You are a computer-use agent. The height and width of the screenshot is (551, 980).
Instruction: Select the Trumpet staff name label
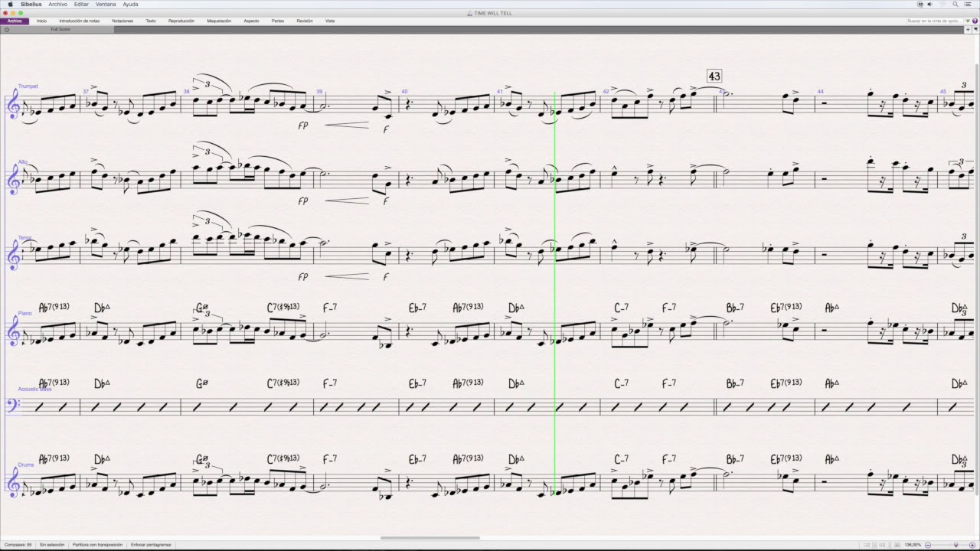pyautogui.click(x=28, y=86)
